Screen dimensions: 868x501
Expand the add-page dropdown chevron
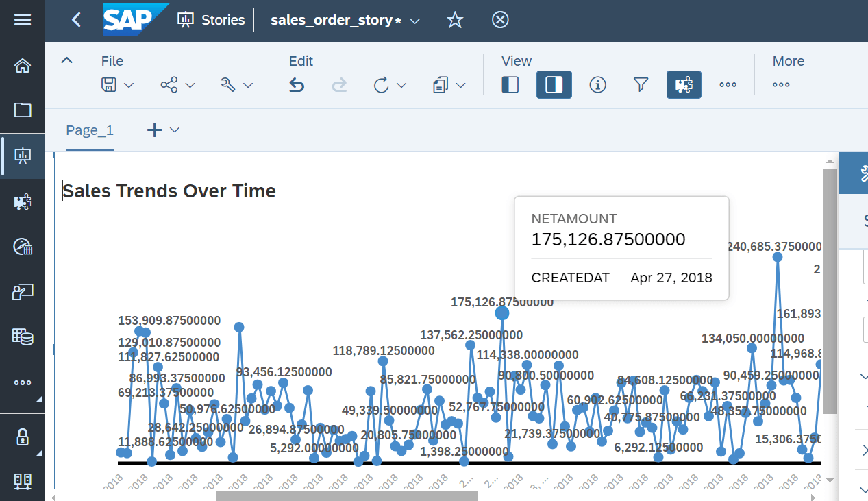pyautogui.click(x=175, y=130)
